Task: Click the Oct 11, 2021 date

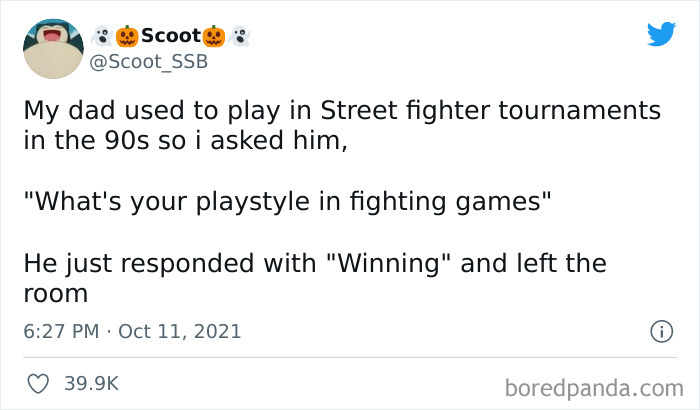Action: pyautogui.click(x=179, y=331)
